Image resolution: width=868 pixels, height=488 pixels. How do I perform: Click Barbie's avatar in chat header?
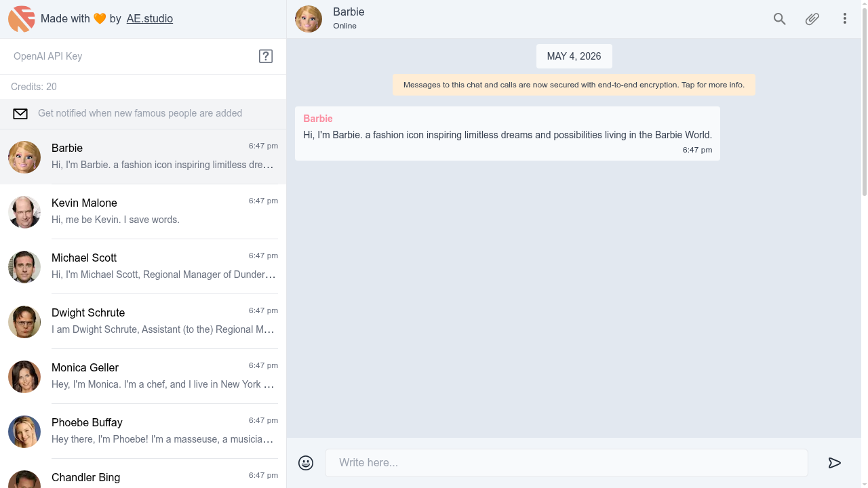(309, 19)
